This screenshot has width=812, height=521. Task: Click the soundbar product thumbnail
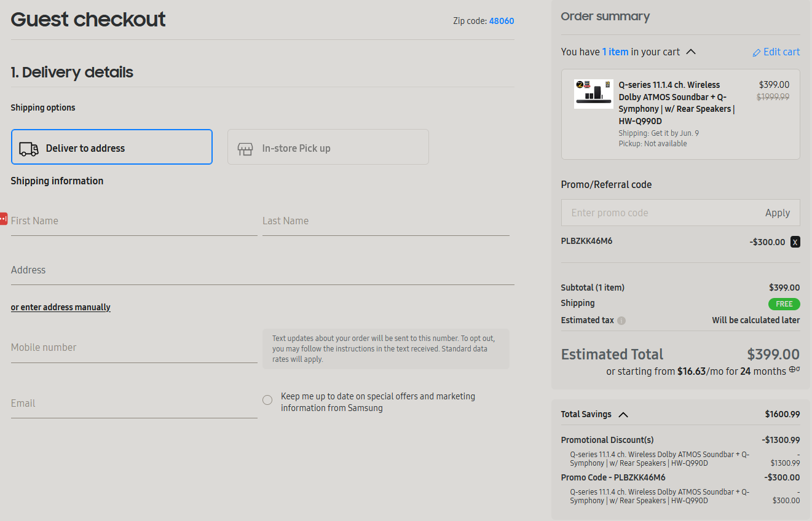[x=593, y=94]
